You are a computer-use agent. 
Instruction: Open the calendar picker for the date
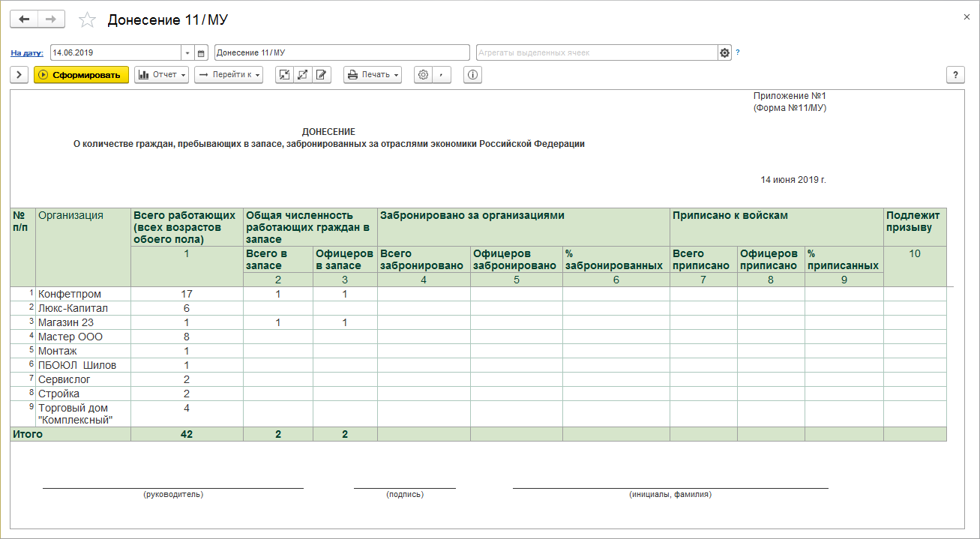pyautogui.click(x=201, y=52)
